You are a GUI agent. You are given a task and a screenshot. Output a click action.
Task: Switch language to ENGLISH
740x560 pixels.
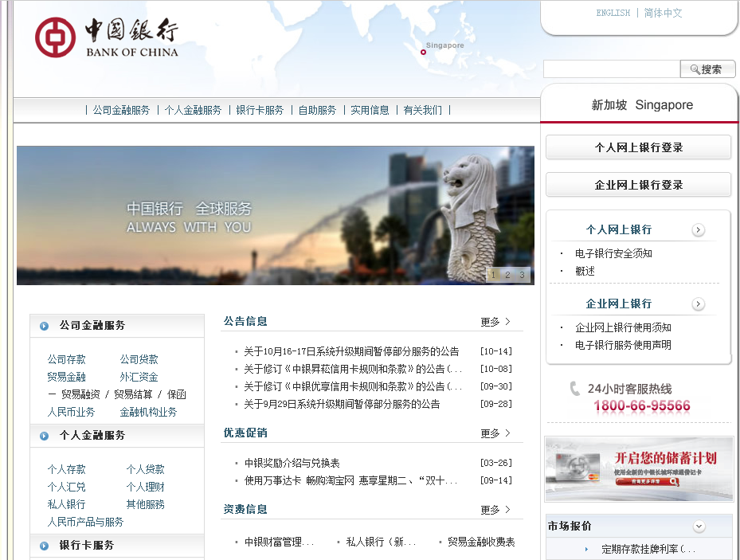(x=613, y=13)
